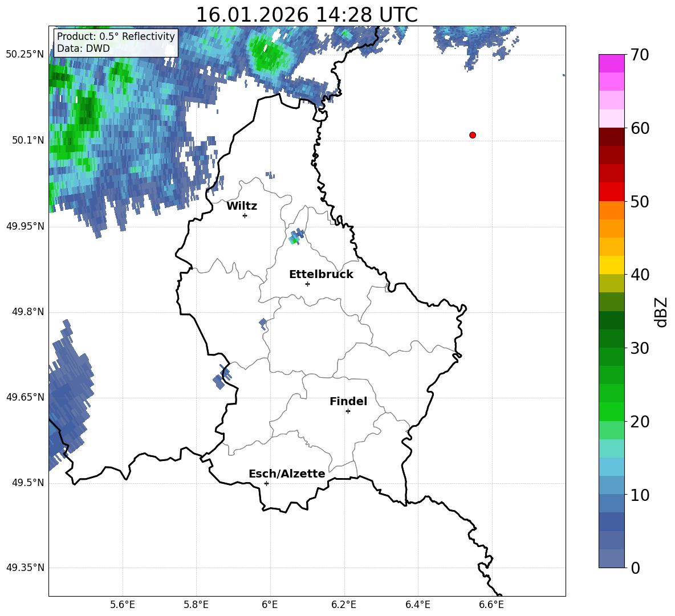
Task: Select the Ettelbruck city label
Action: (321, 275)
